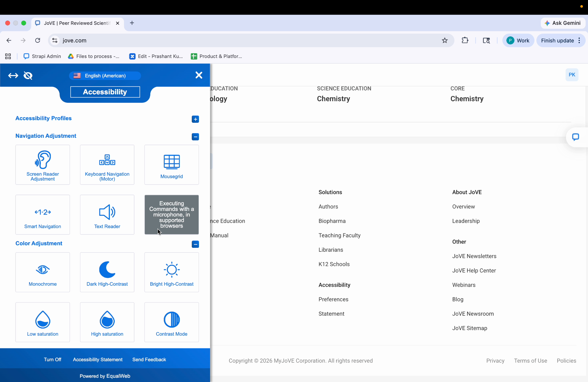
Task: Turn on Mousegrid
Action: pos(171,165)
